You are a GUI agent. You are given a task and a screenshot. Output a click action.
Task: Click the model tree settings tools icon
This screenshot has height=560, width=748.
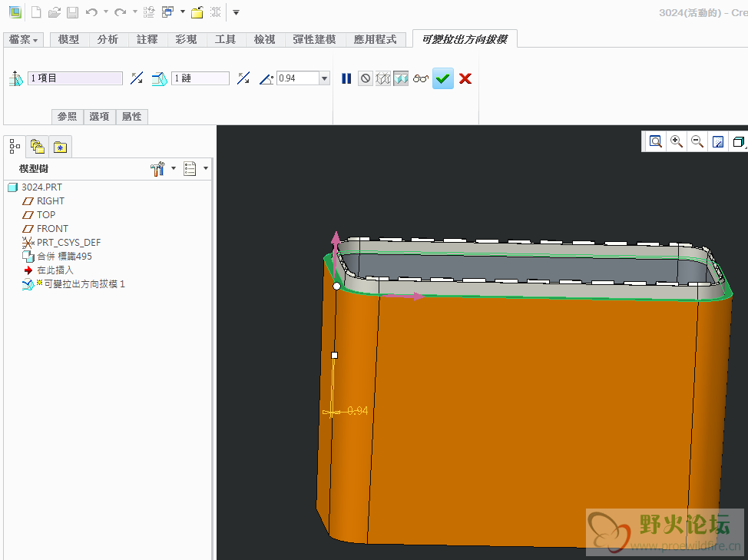157,168
